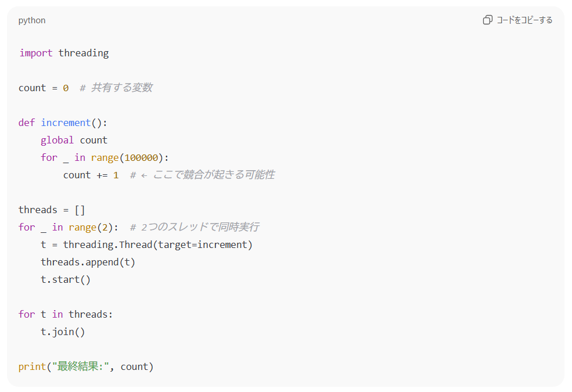
Task: Click the 'count += 1' statement
Action: tap(91, 175)
